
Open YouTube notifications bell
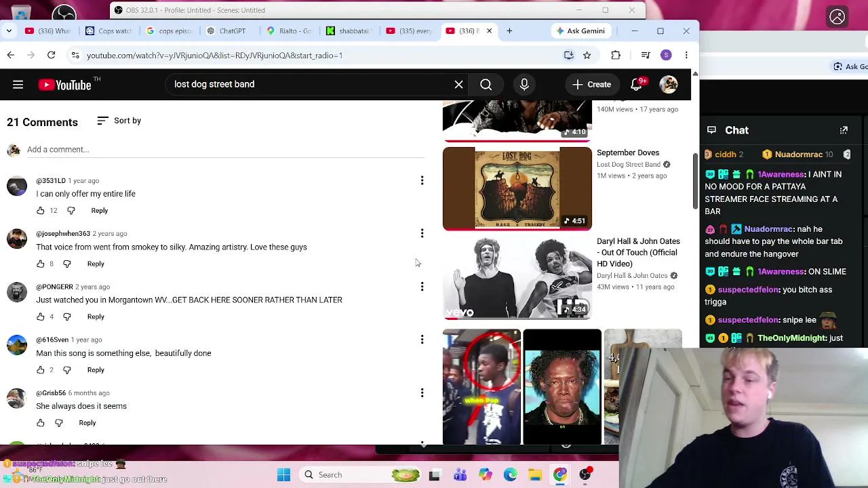point(636,85)
